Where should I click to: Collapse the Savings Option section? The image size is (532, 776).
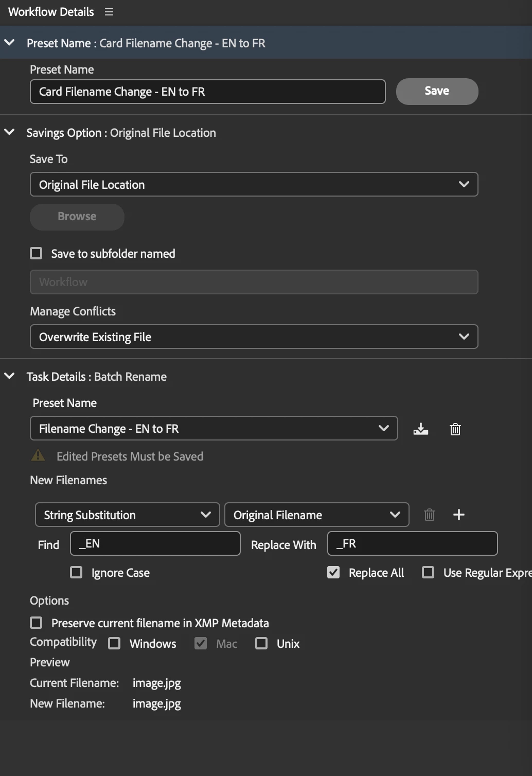pos(9,132)
